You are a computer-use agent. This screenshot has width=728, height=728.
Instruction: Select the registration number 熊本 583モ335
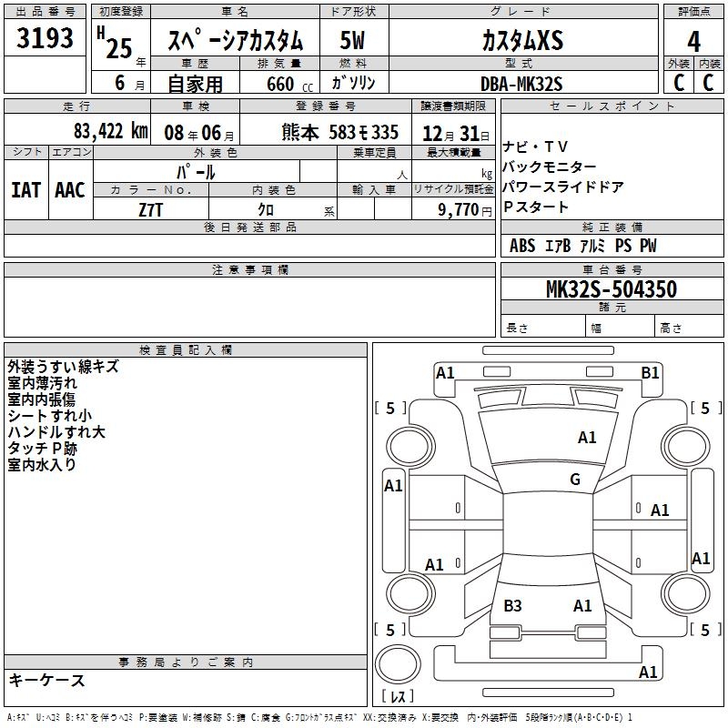coord(339,132)
